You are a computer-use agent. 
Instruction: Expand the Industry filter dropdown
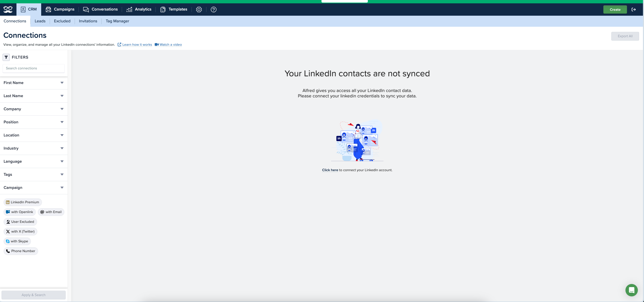(x=33, y=148)
